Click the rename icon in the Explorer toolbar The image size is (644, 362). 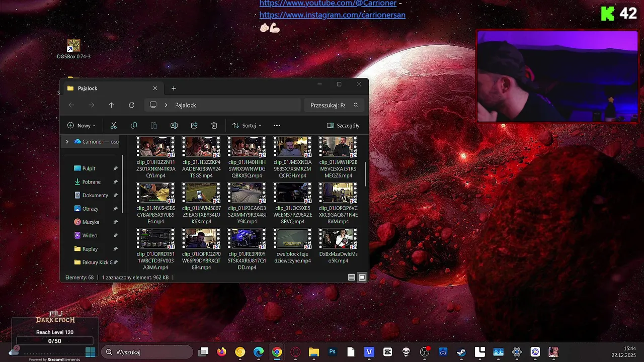pyautogui.click(x=174, y=125)
